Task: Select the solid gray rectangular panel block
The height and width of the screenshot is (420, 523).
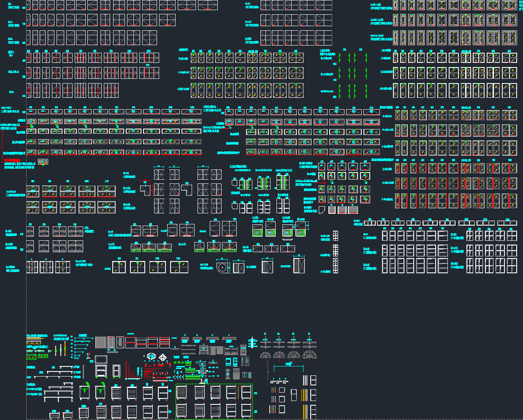Action: pyautogui.click(x=100, y=342)
